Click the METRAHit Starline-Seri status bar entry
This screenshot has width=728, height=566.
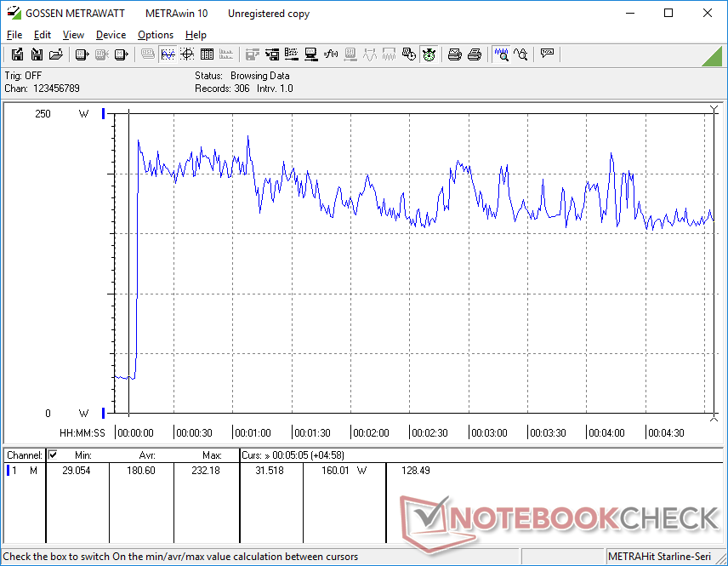coord(659,557)
